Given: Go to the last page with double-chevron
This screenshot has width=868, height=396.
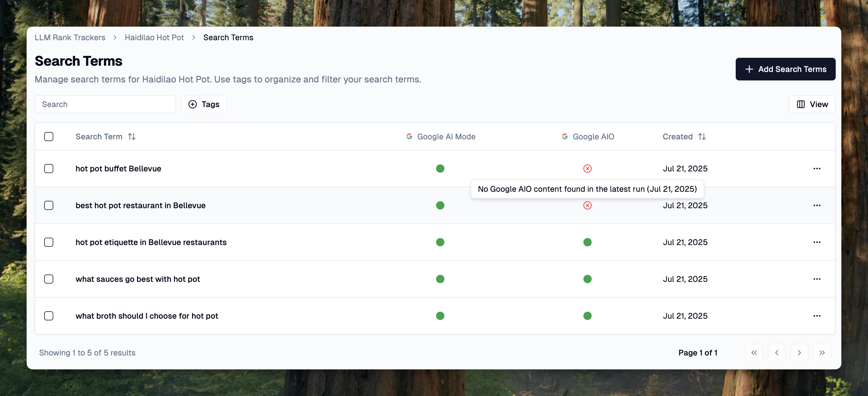Looking at the screenshot, I should [822, 353].
